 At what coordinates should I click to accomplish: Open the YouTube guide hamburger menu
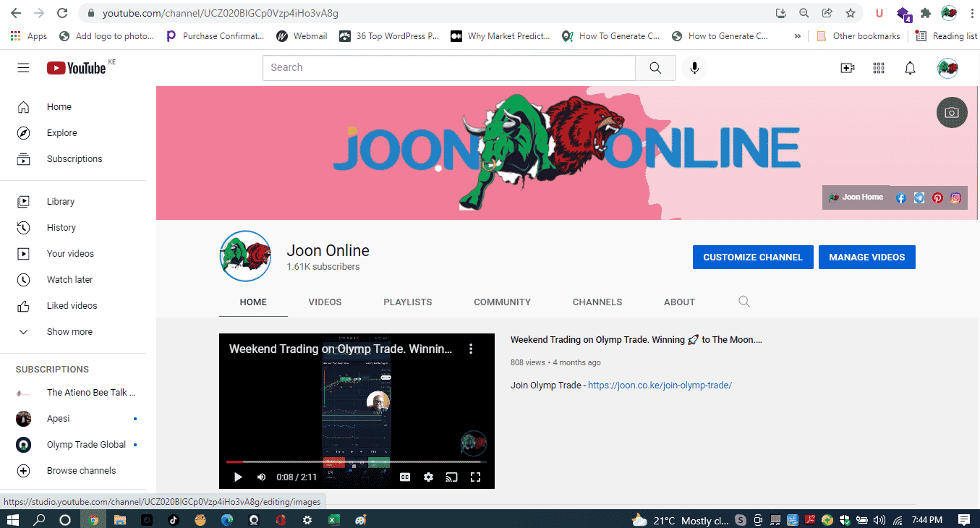(x=23, y=67)
